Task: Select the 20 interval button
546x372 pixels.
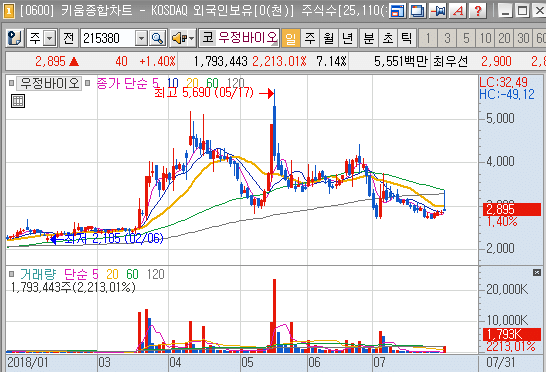Action: [504, 38]
